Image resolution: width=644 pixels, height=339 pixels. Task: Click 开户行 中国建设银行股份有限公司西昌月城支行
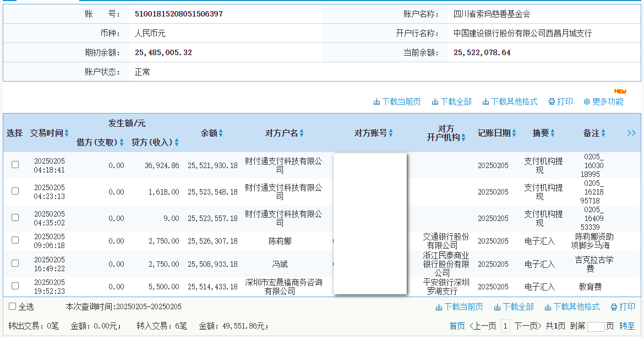pyautogui.click(x=522, y=33)
